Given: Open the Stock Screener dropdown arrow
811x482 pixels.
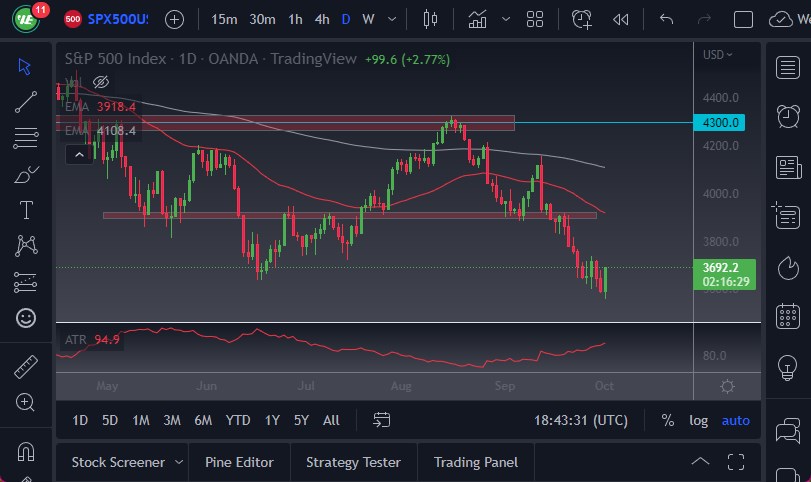Looking at the screenshot, I should pos(179,462).
